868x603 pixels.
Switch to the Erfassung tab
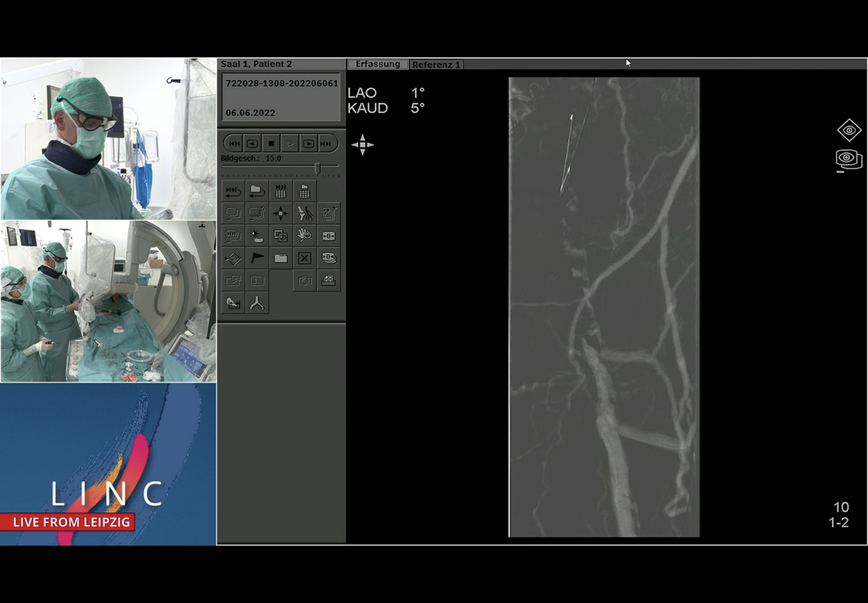(377, 64)
